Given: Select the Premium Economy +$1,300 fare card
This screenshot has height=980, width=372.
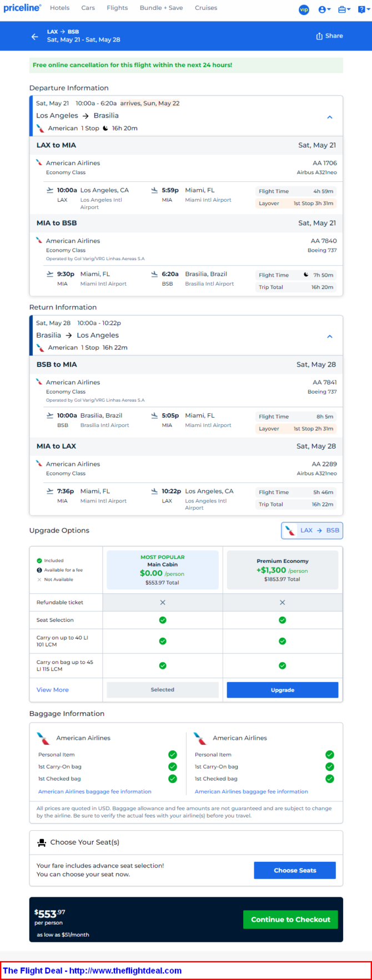Looking at the screenshot, I should coord(283,570).
